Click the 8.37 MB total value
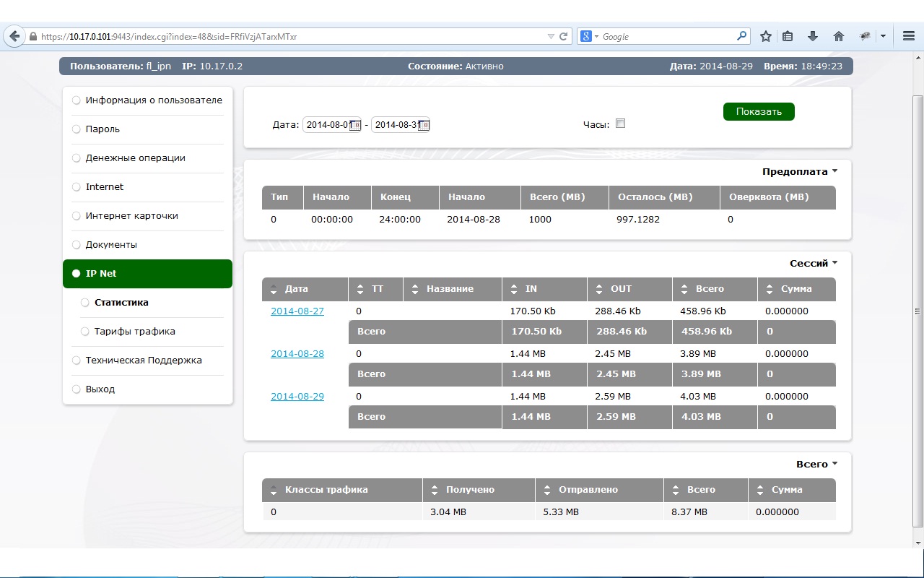 coord(689,512)
